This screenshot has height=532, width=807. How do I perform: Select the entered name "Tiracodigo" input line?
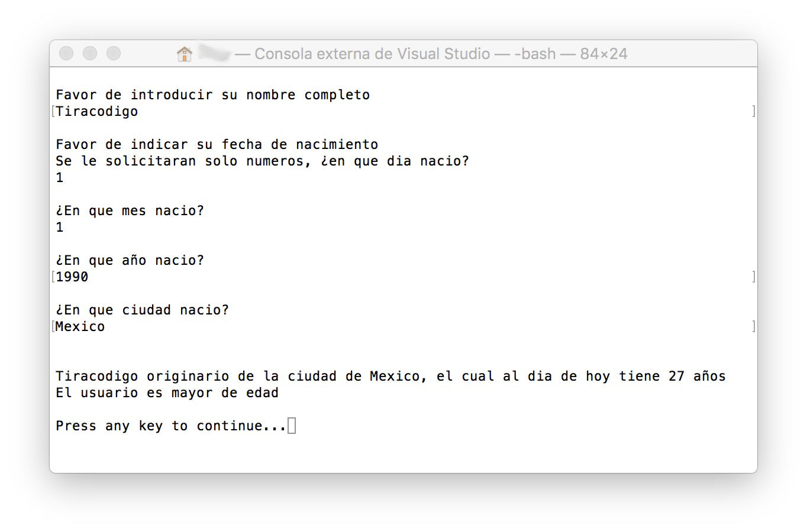[x=97, y=111]
